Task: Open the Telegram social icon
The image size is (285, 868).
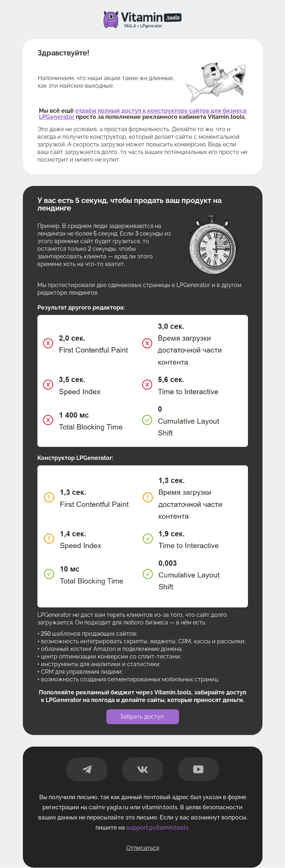Action: tap(87, 769)
